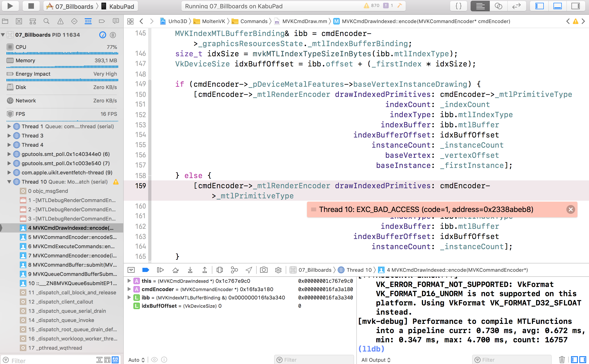
Task: Open the Project navigator tab
Action: coord(5,21)
